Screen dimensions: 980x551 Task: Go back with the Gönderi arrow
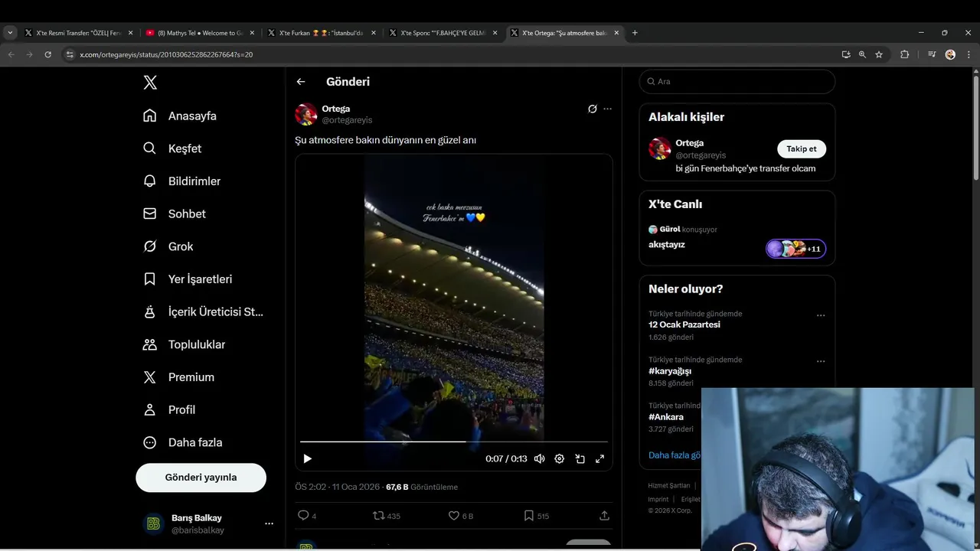(301, 82)
